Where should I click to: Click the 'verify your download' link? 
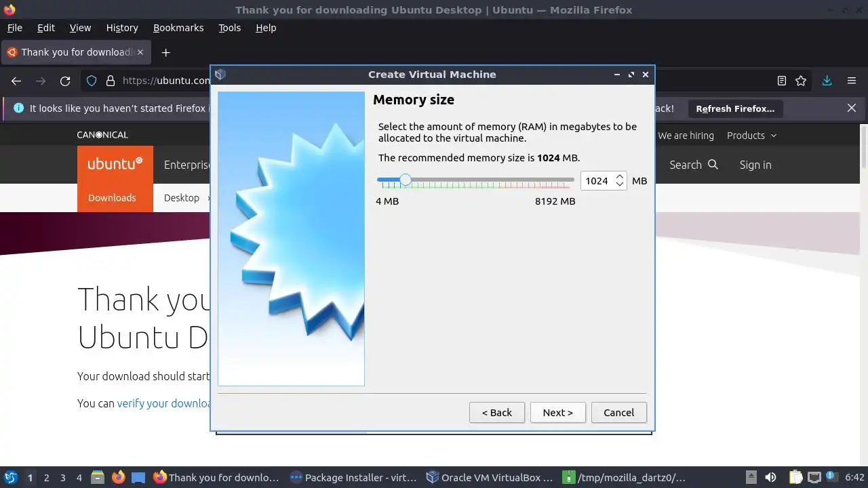point(163,403)
